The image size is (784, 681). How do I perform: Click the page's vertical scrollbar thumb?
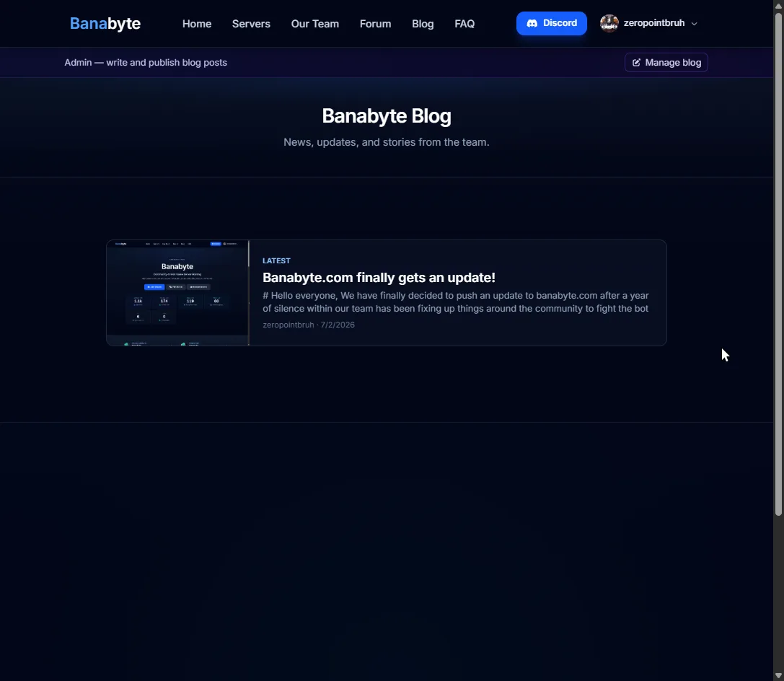[778, 264]
